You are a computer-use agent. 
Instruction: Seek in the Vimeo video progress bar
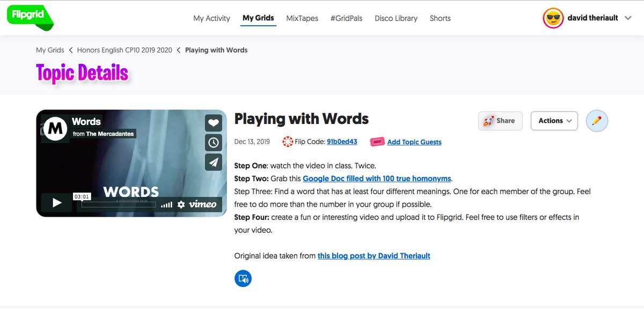tap(119, 204)
